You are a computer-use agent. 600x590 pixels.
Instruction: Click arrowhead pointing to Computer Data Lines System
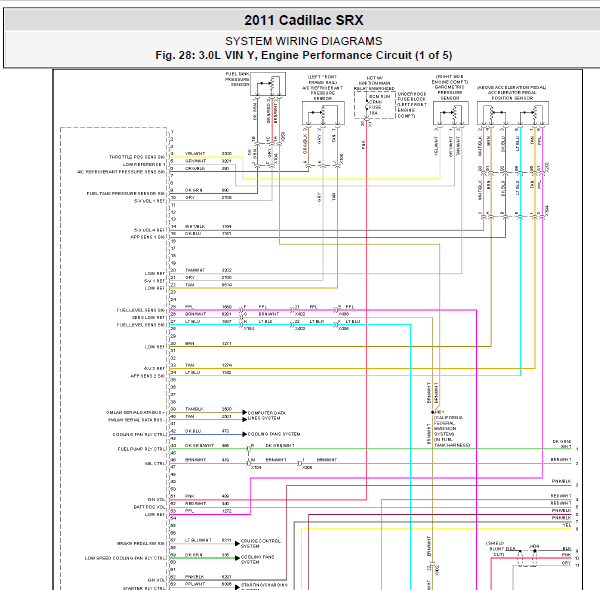245,412
